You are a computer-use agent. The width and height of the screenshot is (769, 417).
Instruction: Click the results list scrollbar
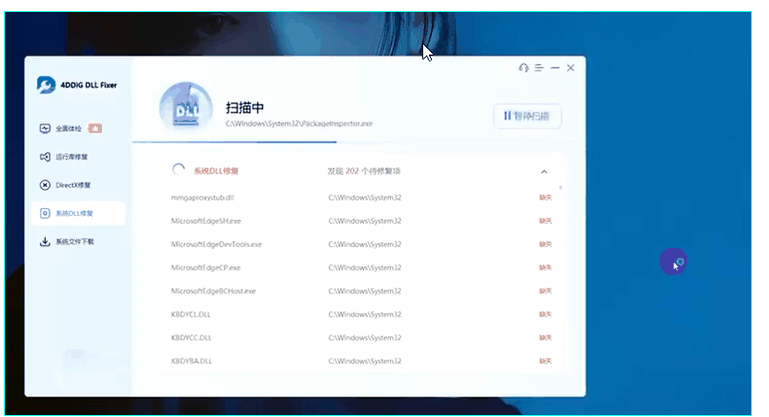(x=560, y=187)
